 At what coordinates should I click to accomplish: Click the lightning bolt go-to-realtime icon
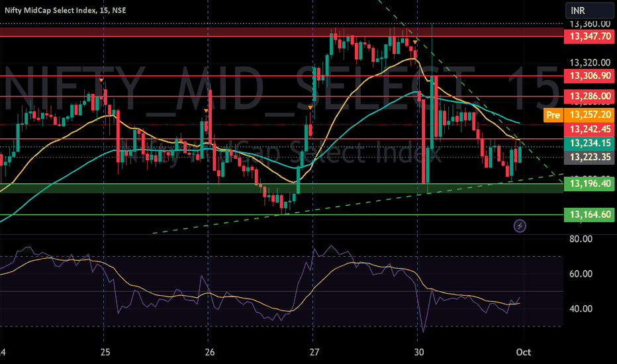520,226
